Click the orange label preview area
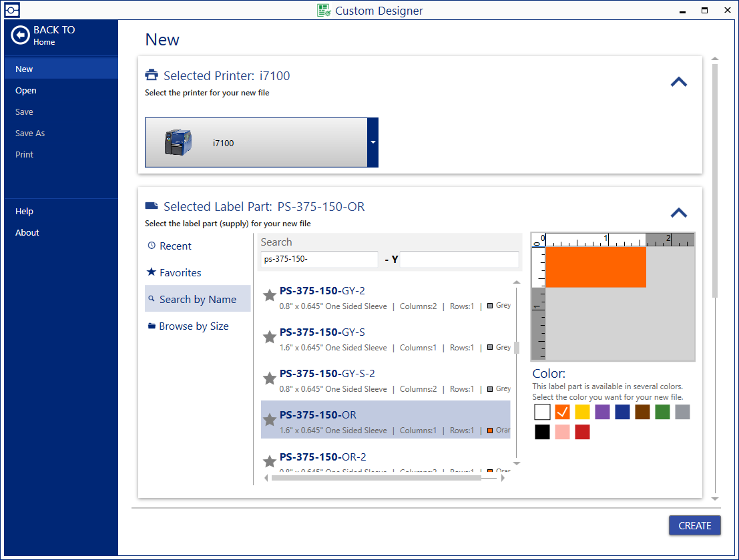Image resolution: width=739 pixels, height=560 pixels. [x=595, y=267]
